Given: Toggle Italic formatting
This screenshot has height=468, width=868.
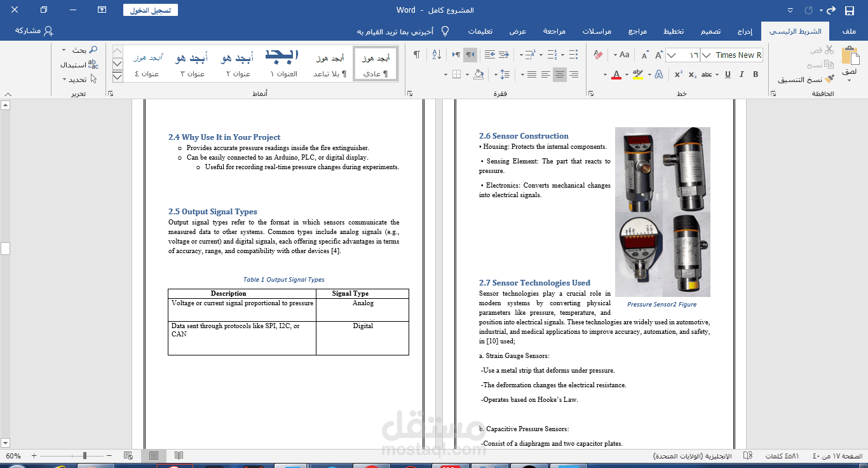Looking at the screenshot, I should point(742,74).
